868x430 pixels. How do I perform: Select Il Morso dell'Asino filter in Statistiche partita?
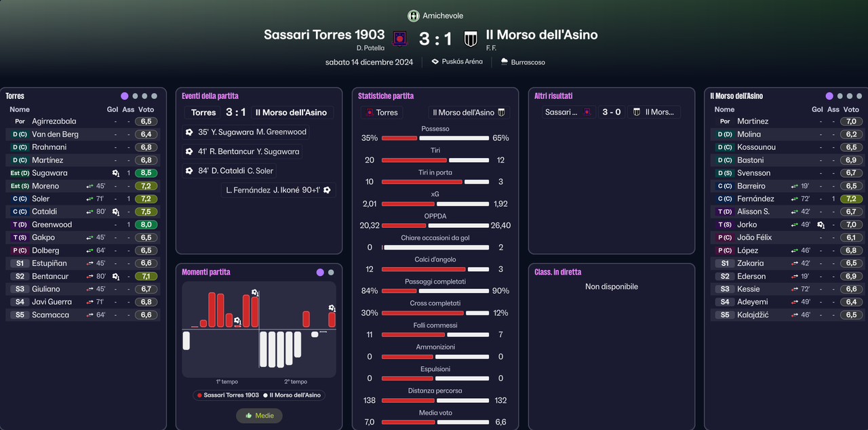coord(469,113)
